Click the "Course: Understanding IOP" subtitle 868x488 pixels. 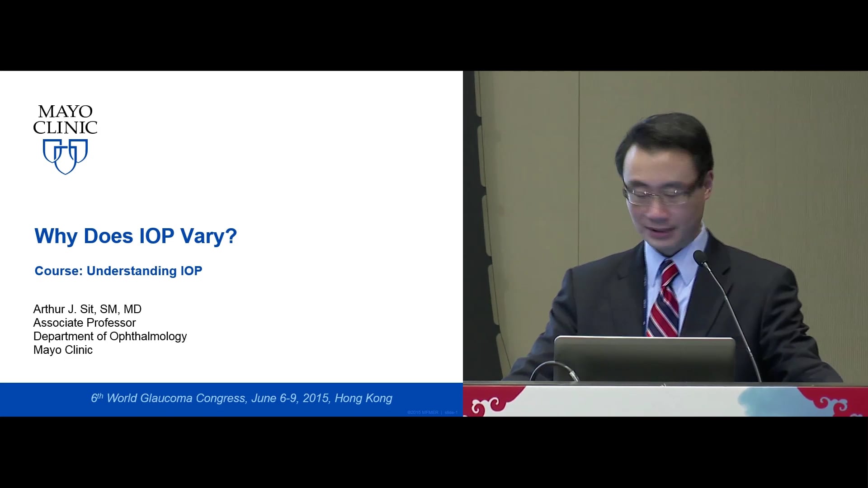(118, 271)
